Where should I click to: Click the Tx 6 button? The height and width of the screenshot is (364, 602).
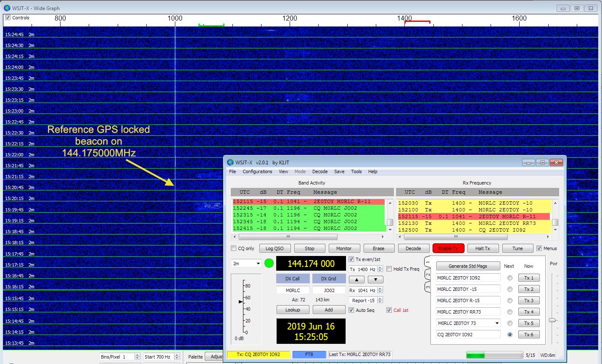tap(529, 335)
